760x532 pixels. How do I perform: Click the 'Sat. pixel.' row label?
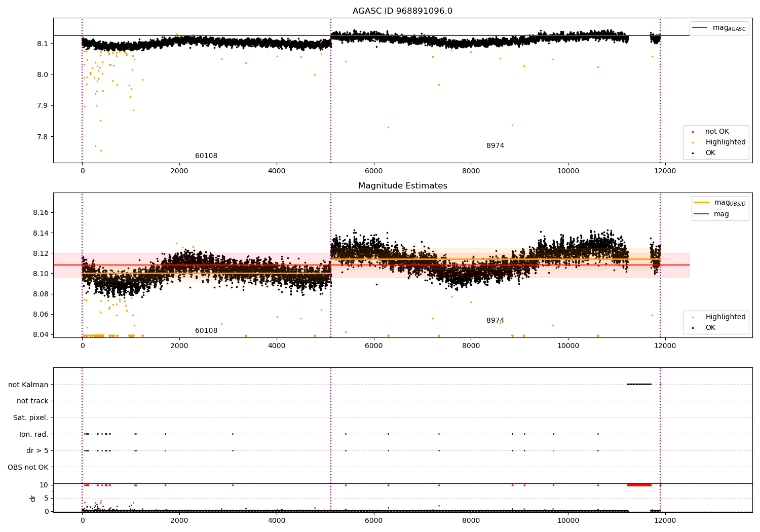tap(31, 417)
